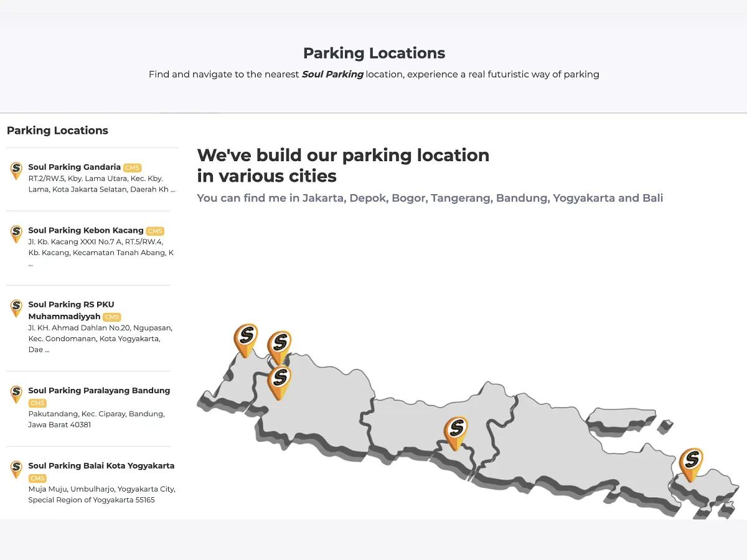Open the Soul Parking Gandaria listing title
The image size is (747, 560).
[x=75, y=167]
